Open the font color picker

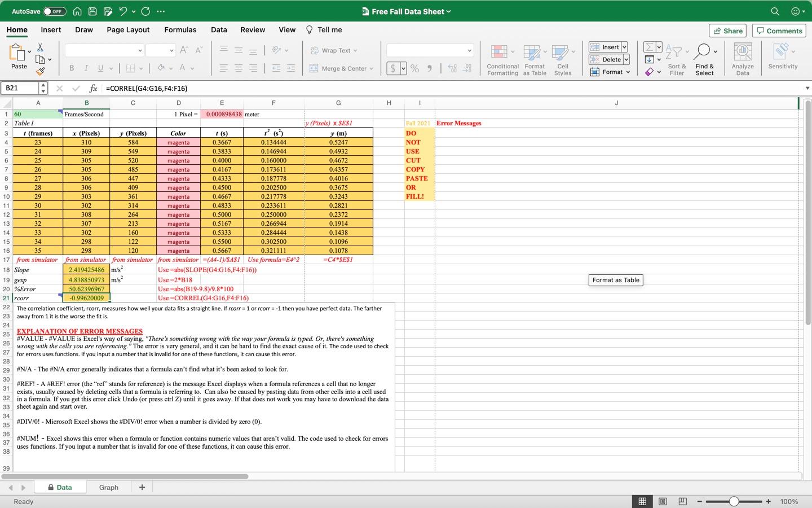point(182,68)
